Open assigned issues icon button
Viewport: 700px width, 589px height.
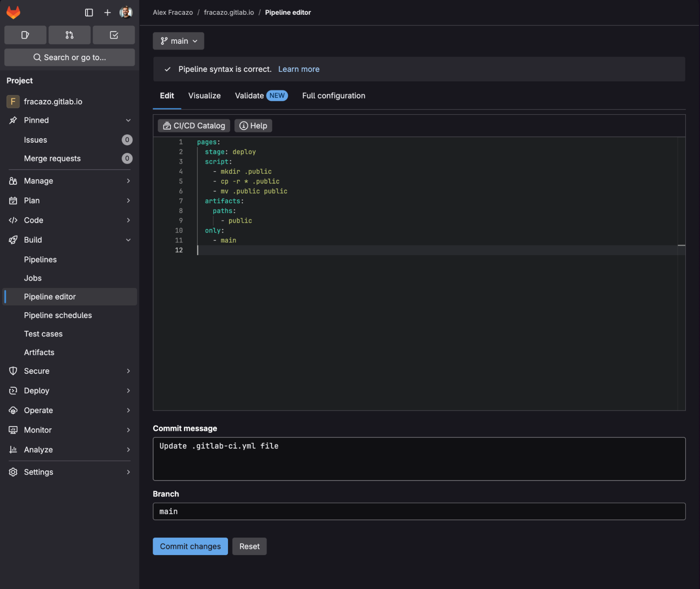point(25,35)
